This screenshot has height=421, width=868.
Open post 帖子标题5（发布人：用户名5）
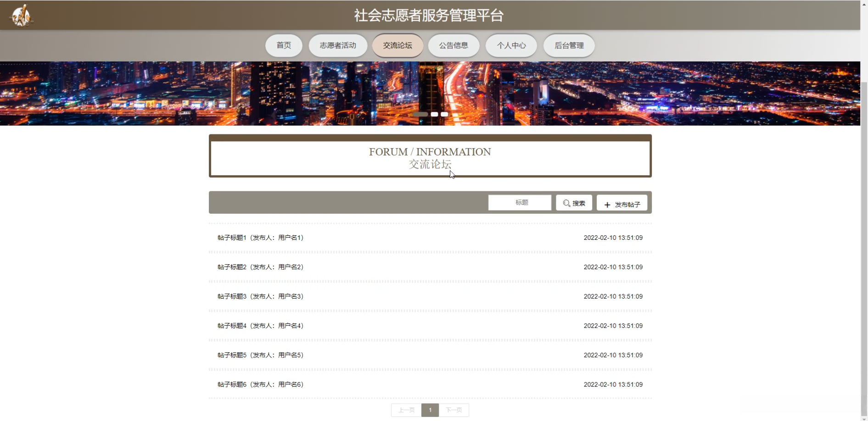tap(261, 355)
